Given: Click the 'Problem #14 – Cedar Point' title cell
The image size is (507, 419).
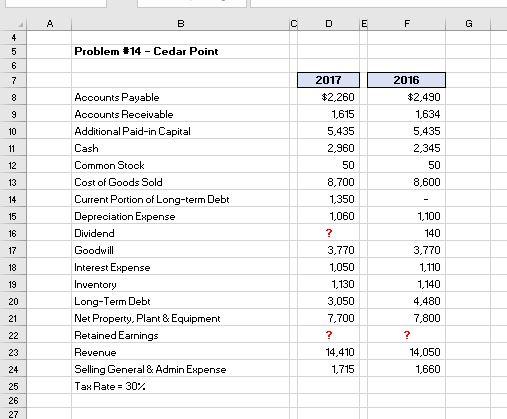Looking at the screenshot, I should pyautogui.click(x=180, y=52).
